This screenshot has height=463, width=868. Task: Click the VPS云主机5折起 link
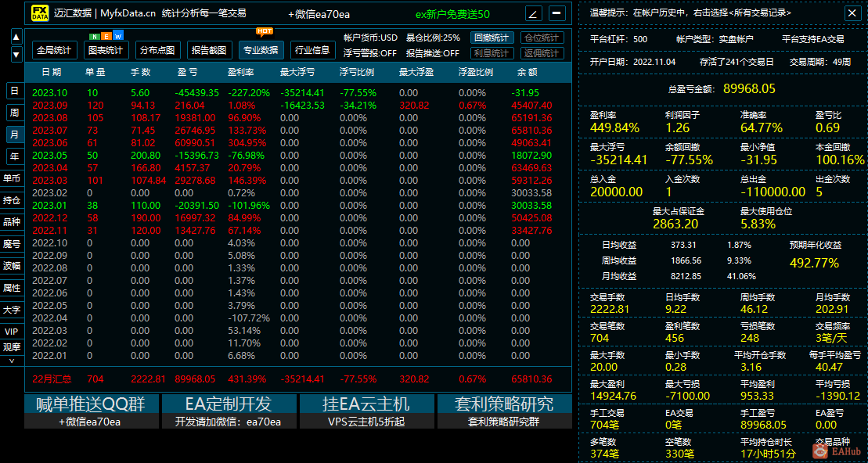pos(366,422)
